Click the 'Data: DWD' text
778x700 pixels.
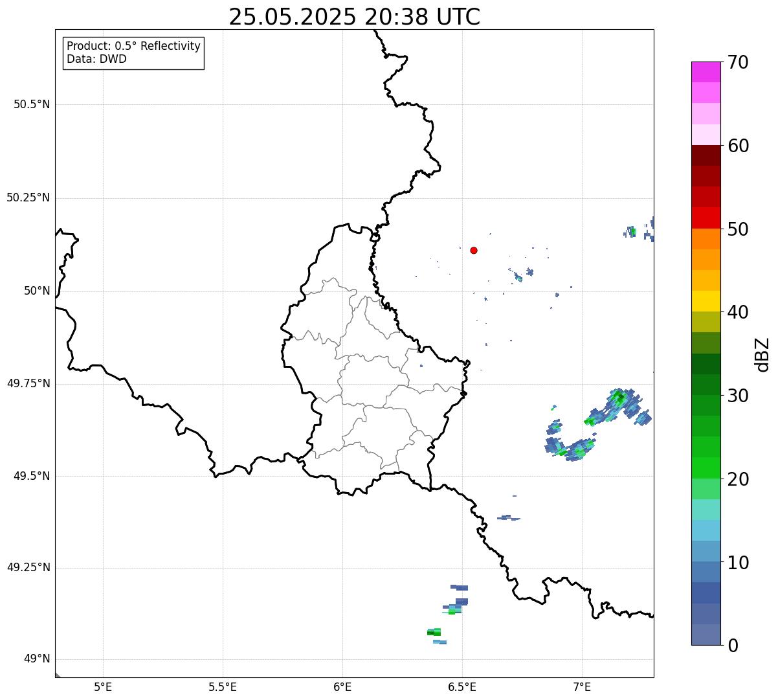click(96, 59)
